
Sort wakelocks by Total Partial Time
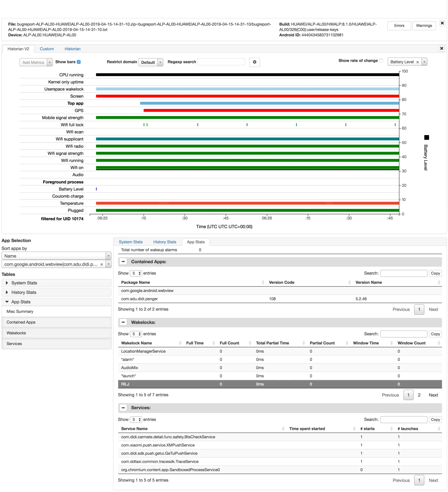pos(280,343)
